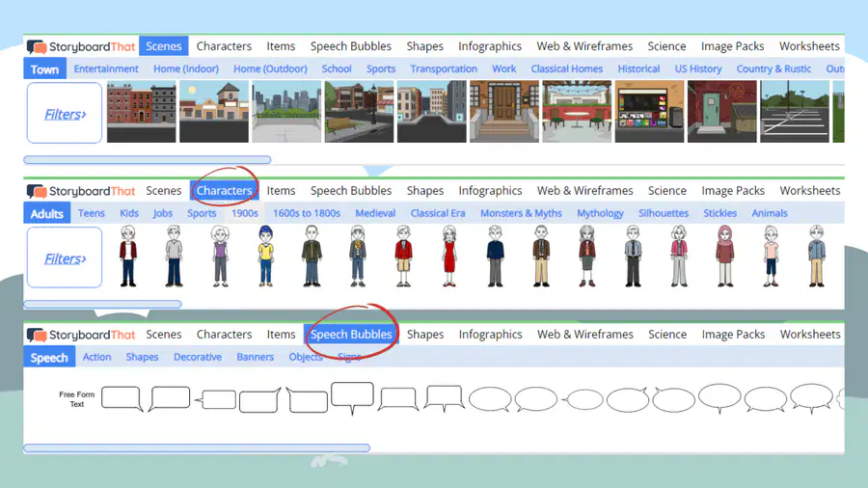Screen dimensions: 868x488
Task: Select the man in the olive green jacket
Action: [312, 256]
